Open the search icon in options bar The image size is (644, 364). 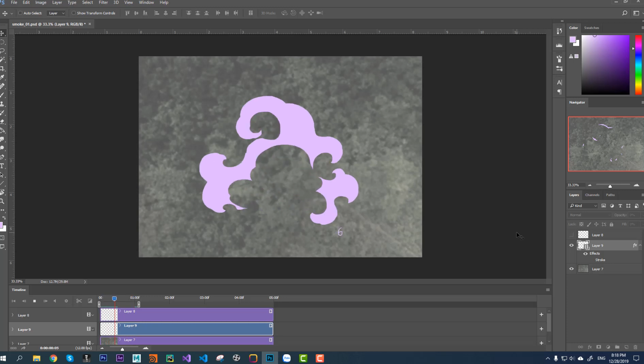point(624,13)
